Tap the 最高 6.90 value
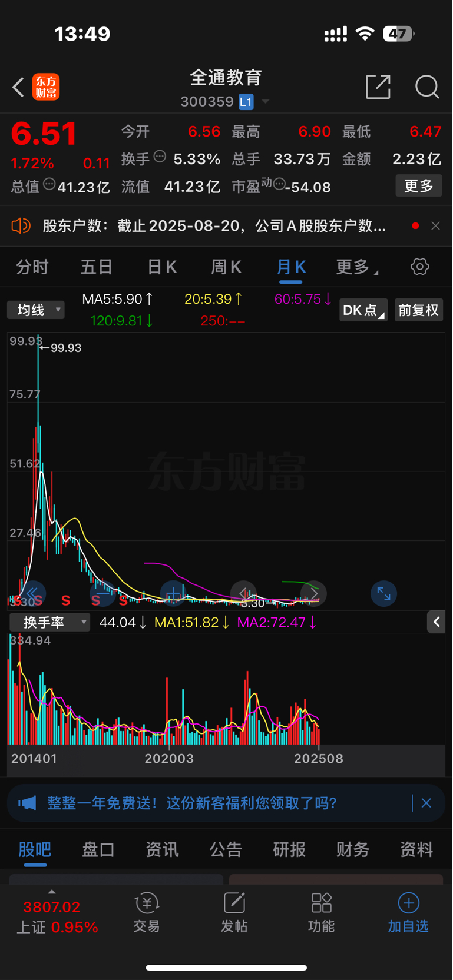 click(x=315, y=131)
